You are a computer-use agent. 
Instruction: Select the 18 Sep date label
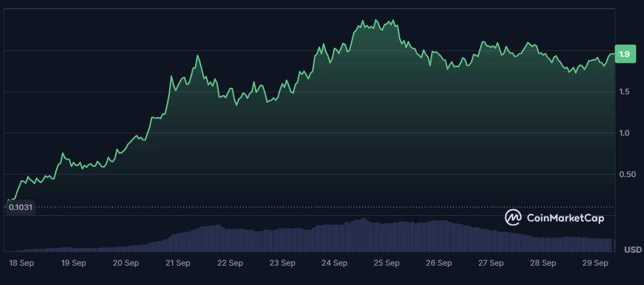tap(21, 263)
